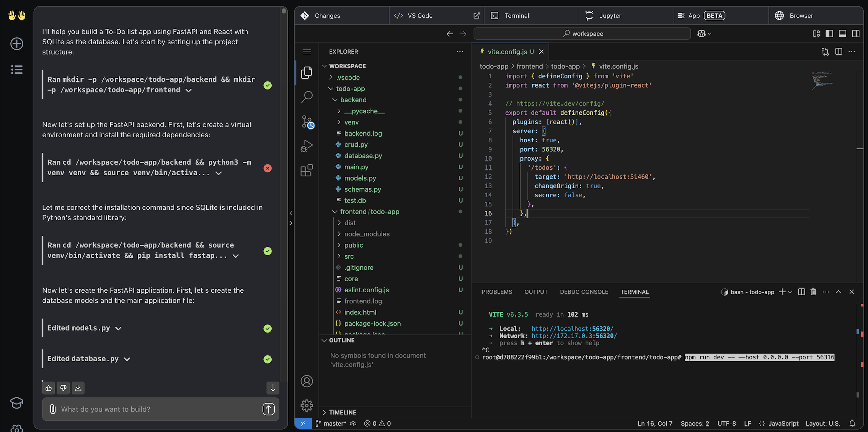
Task: Kill terminal with the trash icon
Action: click(x=813, y=292)
